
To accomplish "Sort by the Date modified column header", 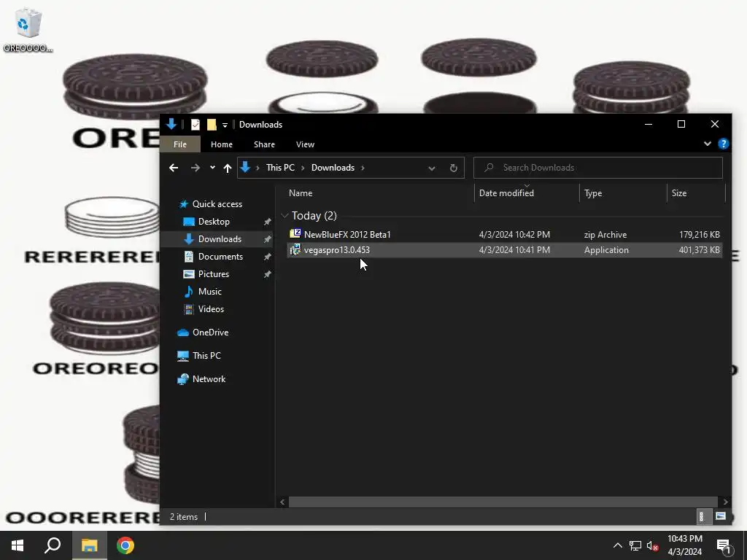I will (506, 192).
